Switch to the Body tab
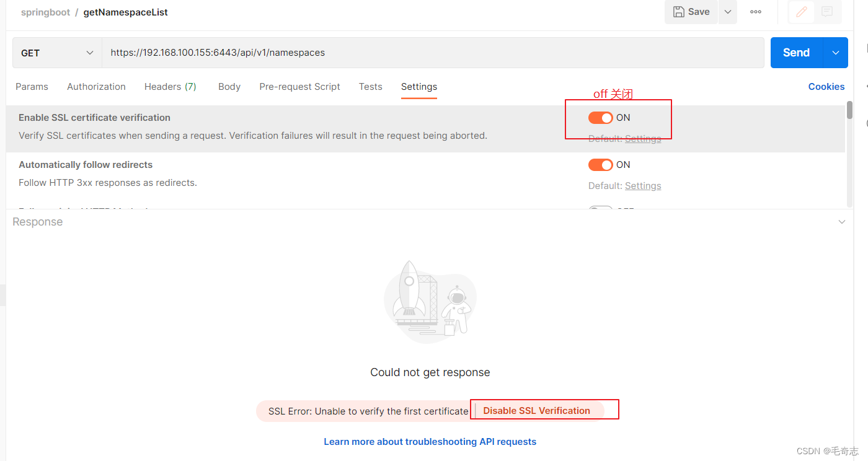Image resolution: width=868 pixels, height=461 pixels. pyautogui.click(x=229, y=87)
